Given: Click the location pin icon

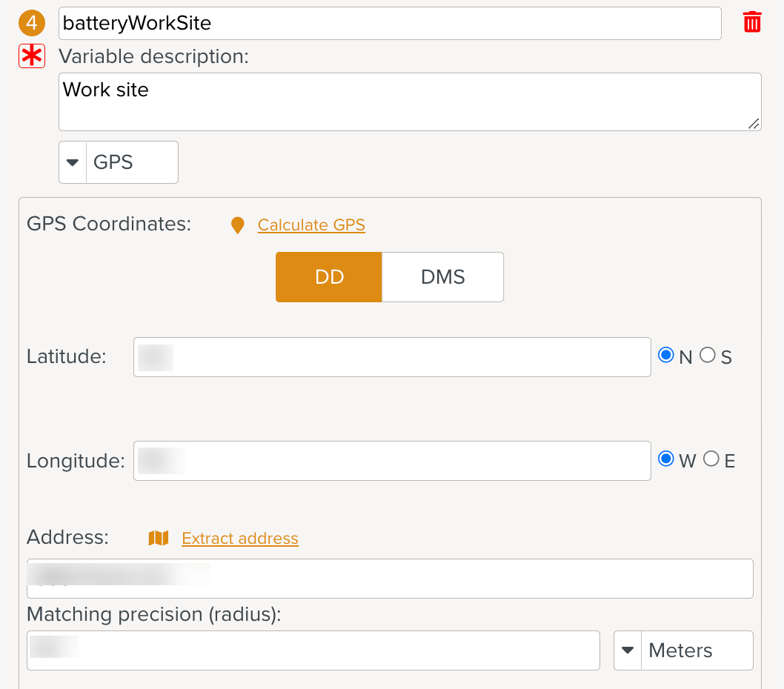Looking at the screenshot, I should click(237, 225).
